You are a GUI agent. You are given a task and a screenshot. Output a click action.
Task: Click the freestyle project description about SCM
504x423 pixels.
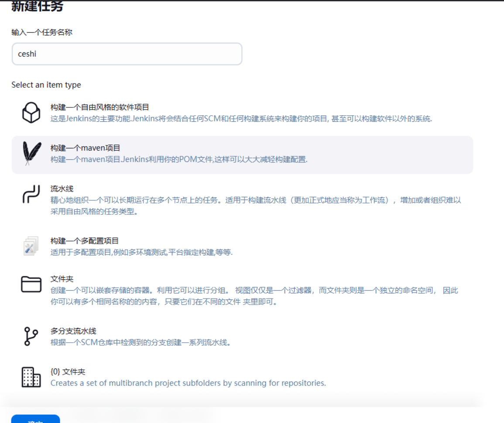point(241,119)
